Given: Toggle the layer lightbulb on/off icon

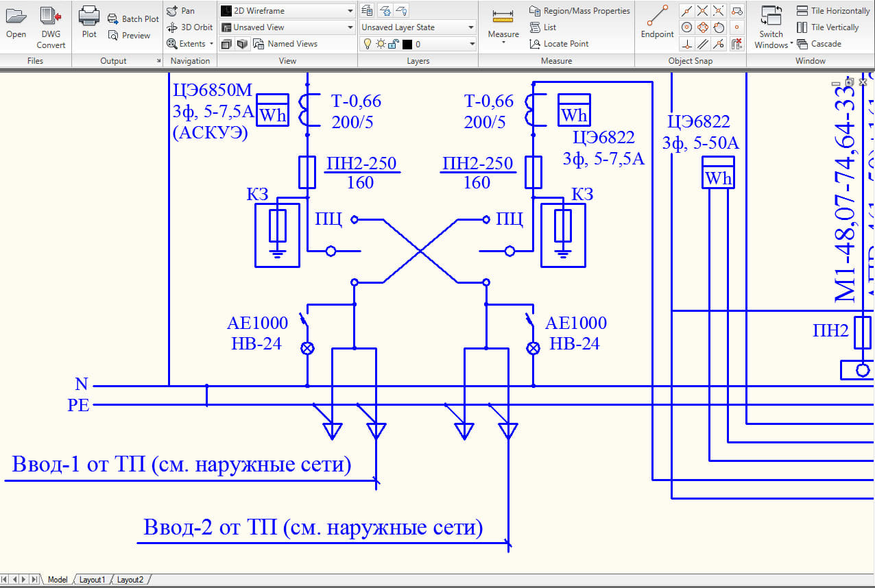Looking at the screenshot, I should tap(367, 44).
